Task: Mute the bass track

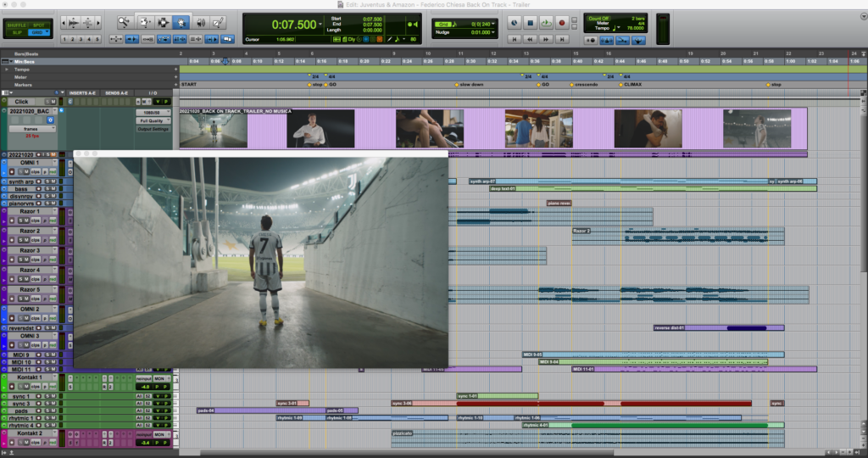Action: 53,189
